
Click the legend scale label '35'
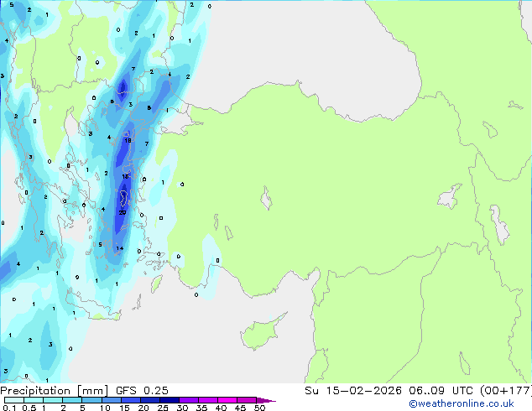[202, 408]
